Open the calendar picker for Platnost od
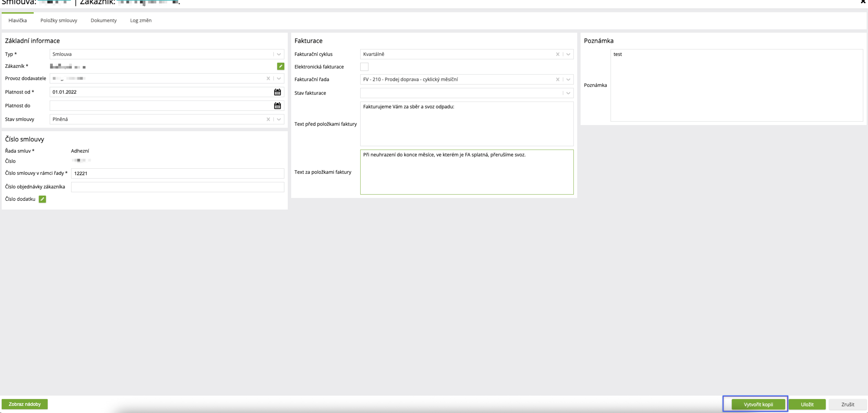Image resolution: width=868 pixels, height=413 pixels. point(277,92)
